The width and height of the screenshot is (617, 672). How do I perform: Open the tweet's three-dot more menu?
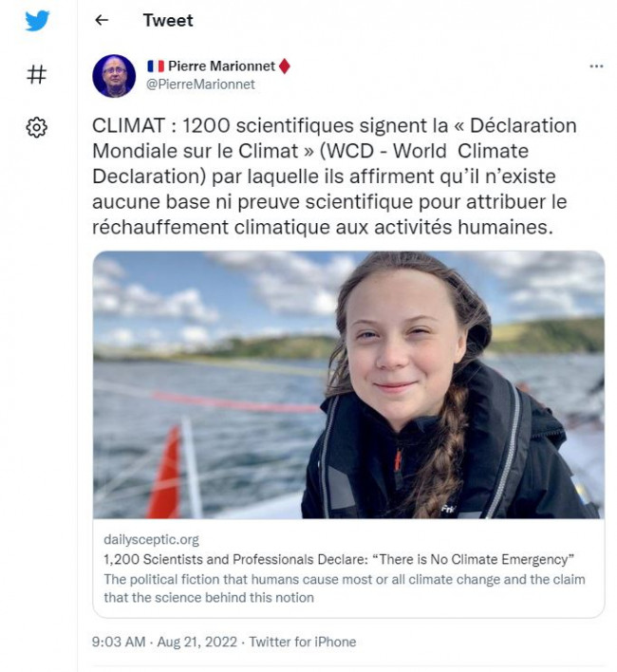coord(596,66)
